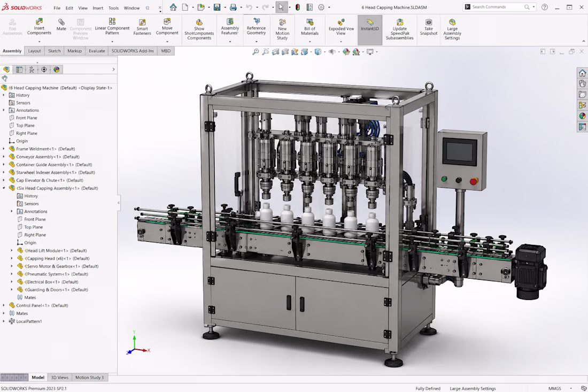Open Large Assembly Settings in ribbon
The height and width of the screenshot is (392, 588).
(452, 29)
